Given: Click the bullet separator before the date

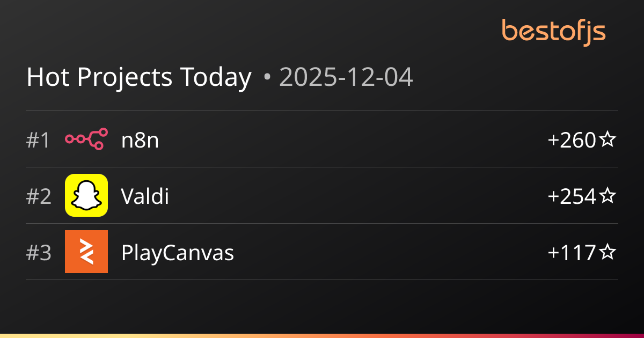Looking at the screenshot, I should point(267,78).
